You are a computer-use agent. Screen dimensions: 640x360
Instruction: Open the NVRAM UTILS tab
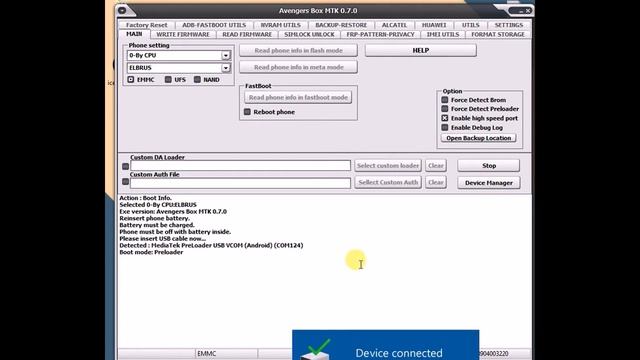[280, 25]
